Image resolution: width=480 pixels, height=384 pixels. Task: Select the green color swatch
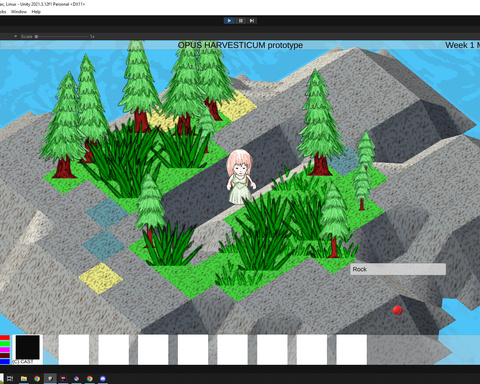click(x=5, y=344)
